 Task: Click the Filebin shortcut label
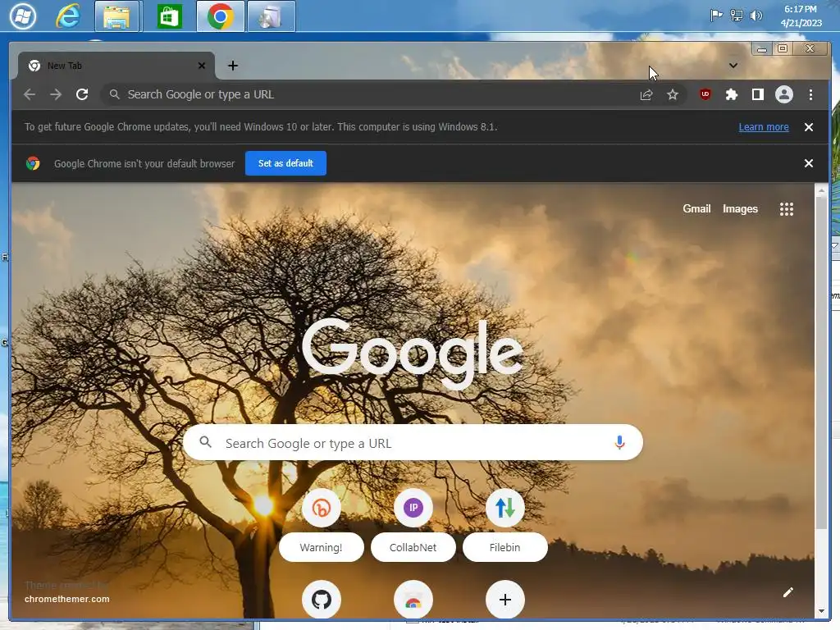(x=504, y=547)
